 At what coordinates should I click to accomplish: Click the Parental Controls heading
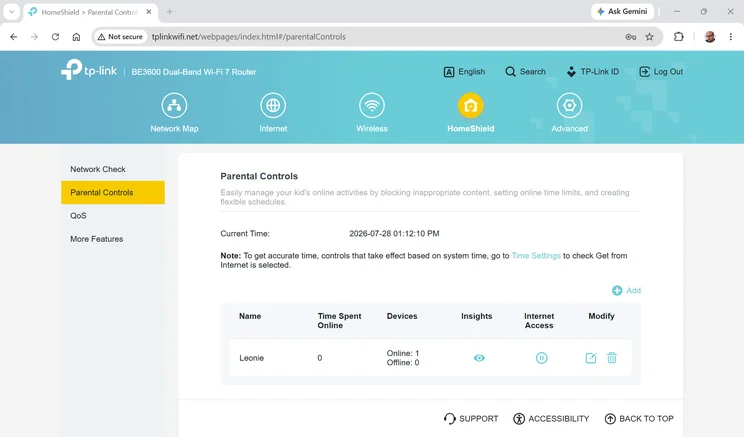point(259,176)
